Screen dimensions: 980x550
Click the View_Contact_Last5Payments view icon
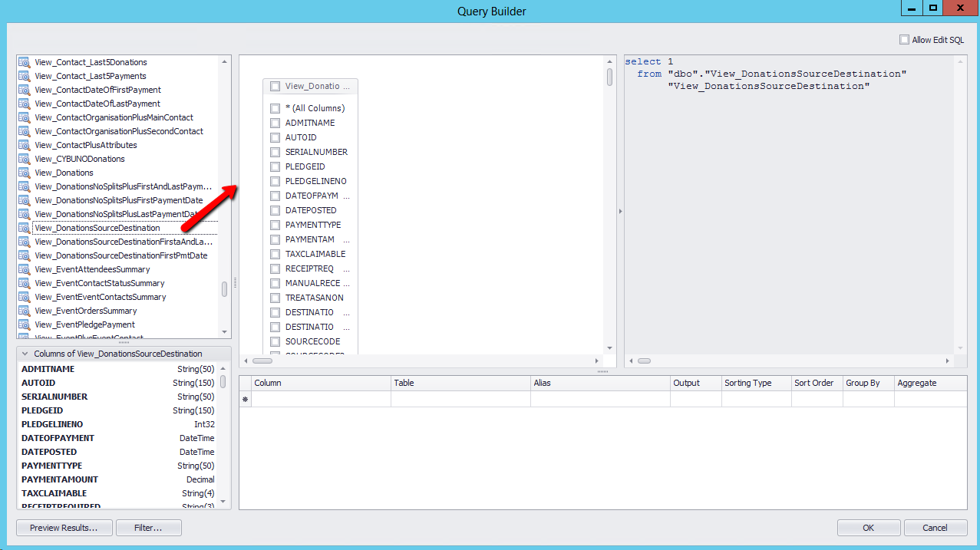(x=24, y=76)
